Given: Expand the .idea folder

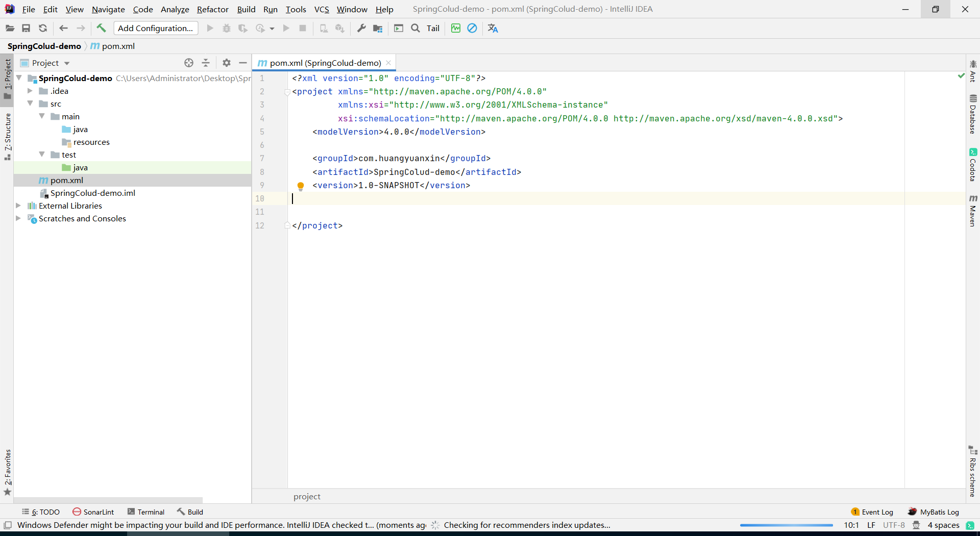Looking at the screenshot, I should (x=30, y=91).
